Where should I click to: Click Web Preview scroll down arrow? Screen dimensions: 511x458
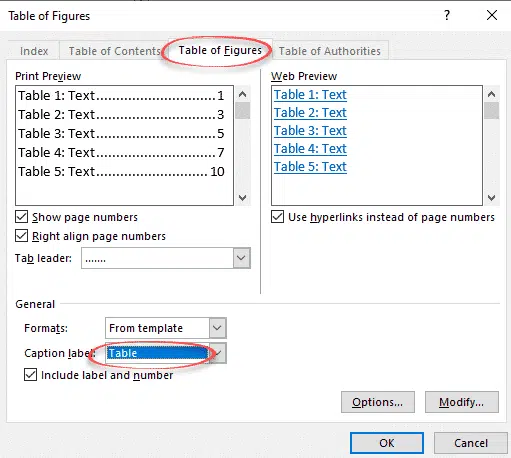click(491, 198)
